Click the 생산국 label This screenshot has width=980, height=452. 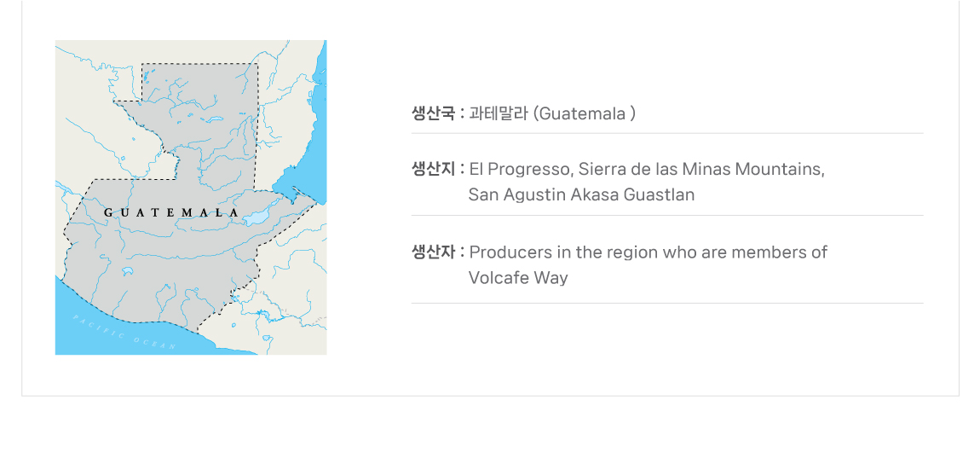point(433,113)
